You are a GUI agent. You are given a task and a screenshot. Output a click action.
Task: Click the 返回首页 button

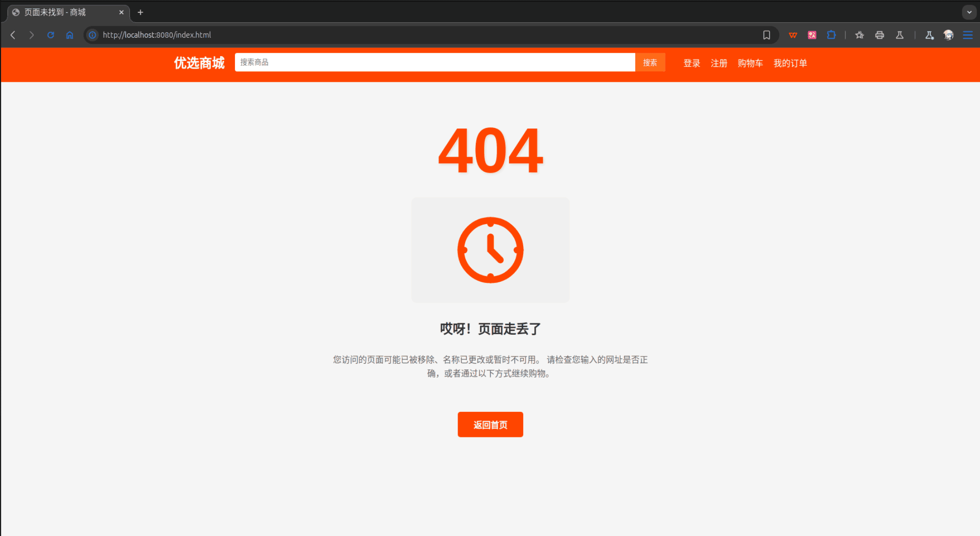(x=490, y=424)
